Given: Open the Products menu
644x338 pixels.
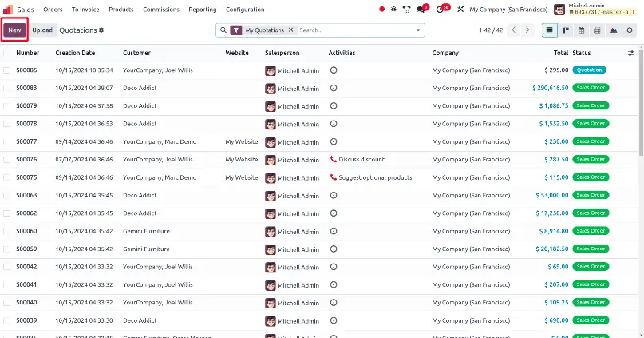Looking at the screenshot, I should tap(121, 10).
